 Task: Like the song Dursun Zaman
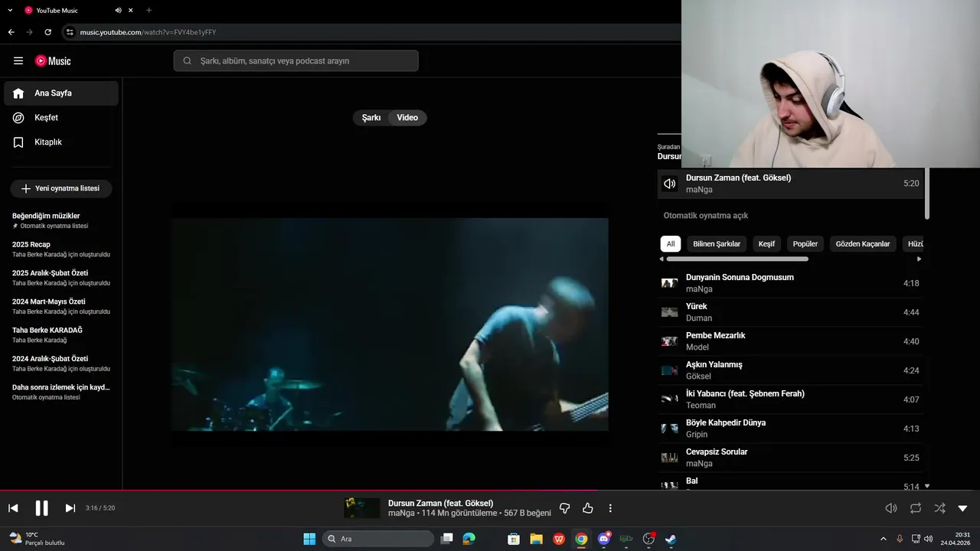pyautogui.click(x=588, y=508)
